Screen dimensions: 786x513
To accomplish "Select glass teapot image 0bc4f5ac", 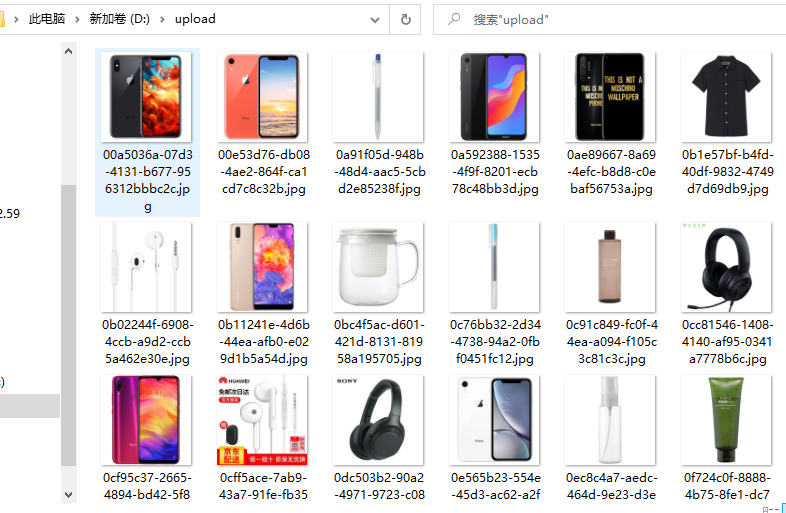I will pyautogui.click(x=378, y=267).
